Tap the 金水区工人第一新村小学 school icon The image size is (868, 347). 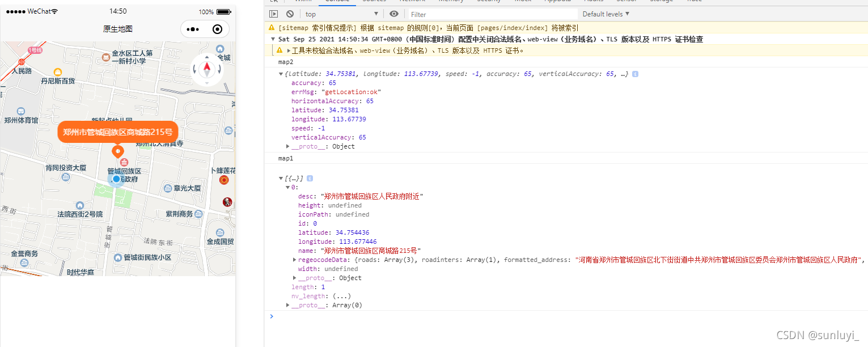click(x=106, y=57)
